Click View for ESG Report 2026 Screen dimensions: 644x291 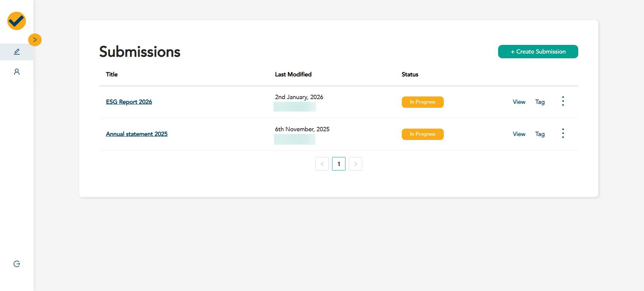tap(519, 102)
